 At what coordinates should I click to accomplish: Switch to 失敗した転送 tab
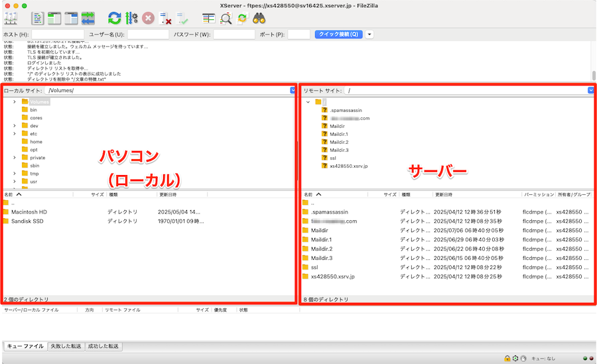click(66, 346)
